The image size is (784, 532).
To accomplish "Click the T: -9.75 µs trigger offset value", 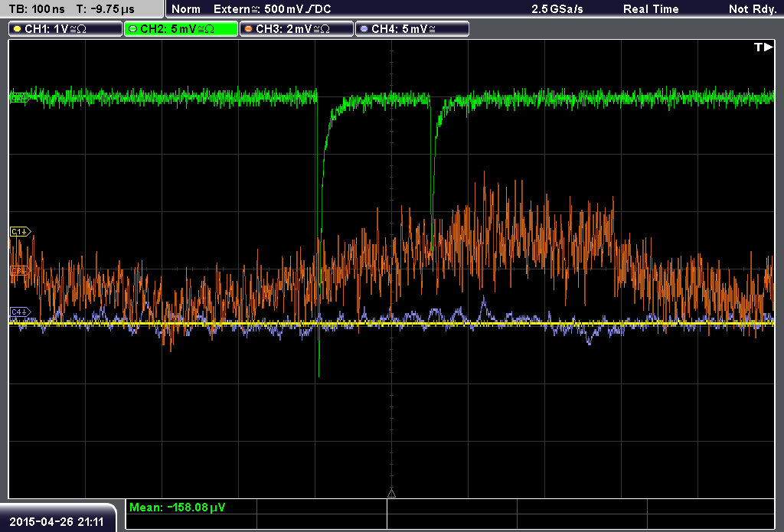I will pos(106,9).
